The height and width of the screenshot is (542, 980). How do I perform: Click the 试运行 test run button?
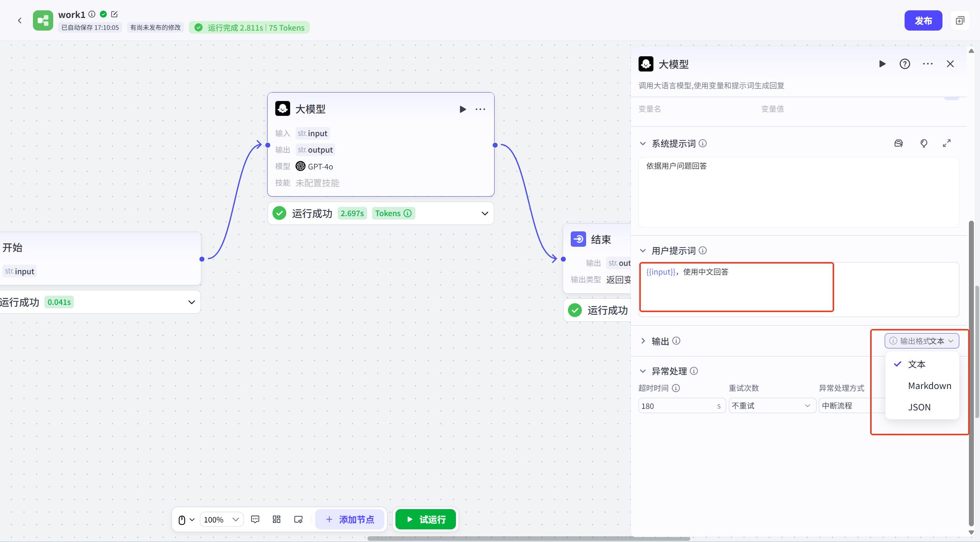point(426,519)
